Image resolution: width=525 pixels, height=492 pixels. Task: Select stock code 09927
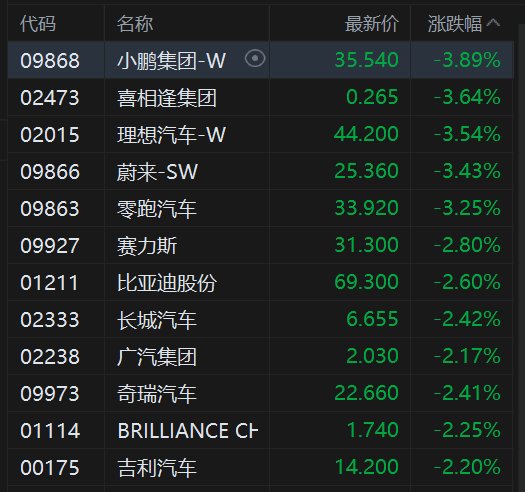[50, 246]
